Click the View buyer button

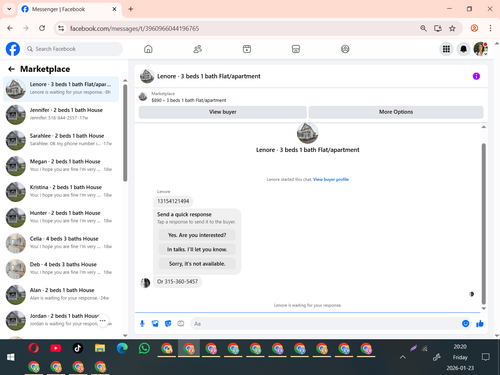click(223, 112)
